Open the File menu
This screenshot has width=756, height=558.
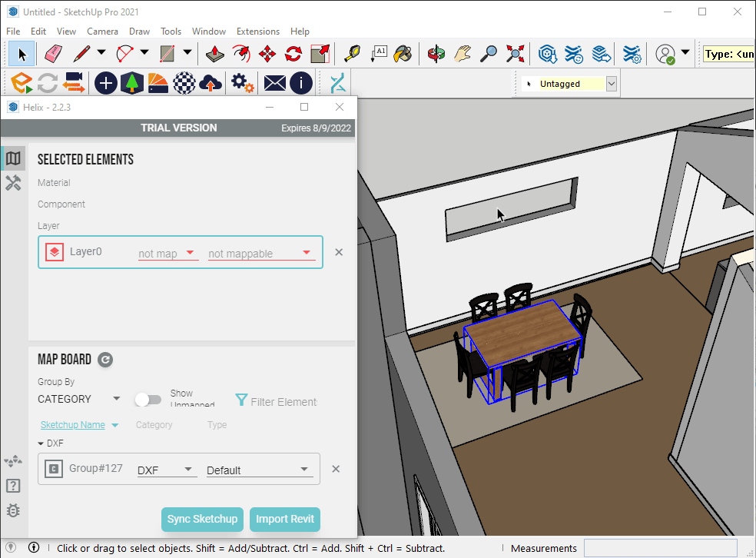(13, 32)
